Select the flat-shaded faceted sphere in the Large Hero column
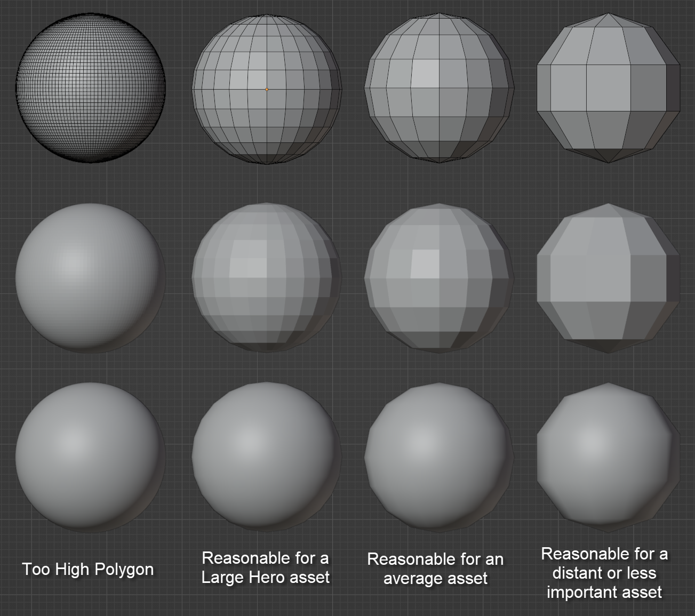 (267, 277)
